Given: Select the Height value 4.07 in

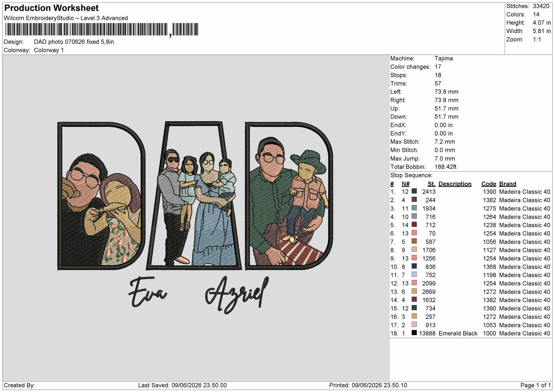Looking at the screenshot, I should click(x=542, y=23).
